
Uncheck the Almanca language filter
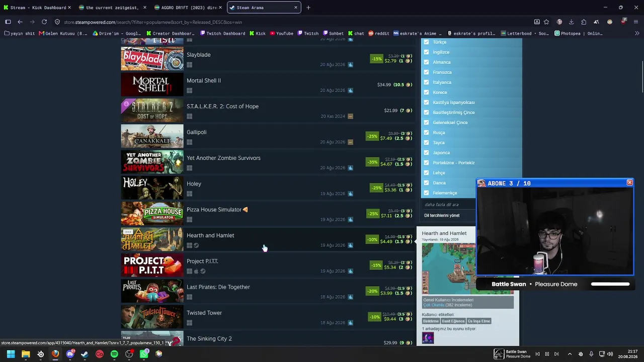tap(426, 62)
